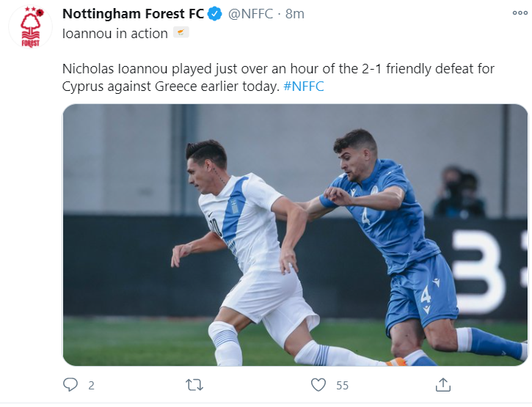
Task: Click the blue-kit number 4 player in photo
Action: tap(396, 235)
